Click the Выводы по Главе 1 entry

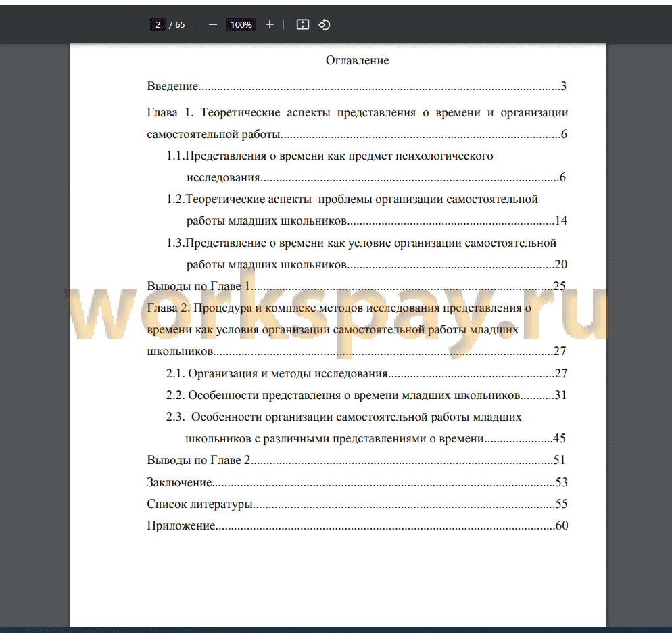coord(356,286)
